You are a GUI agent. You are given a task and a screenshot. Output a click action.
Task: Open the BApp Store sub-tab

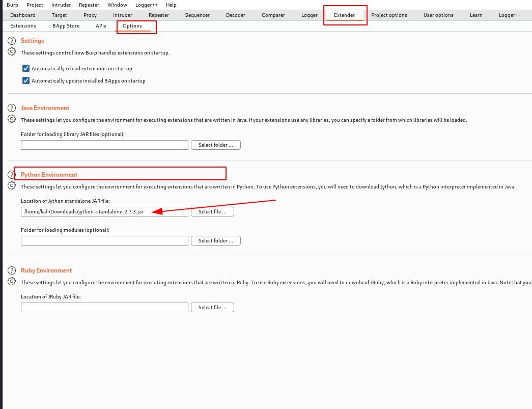[x=66, y=26]
